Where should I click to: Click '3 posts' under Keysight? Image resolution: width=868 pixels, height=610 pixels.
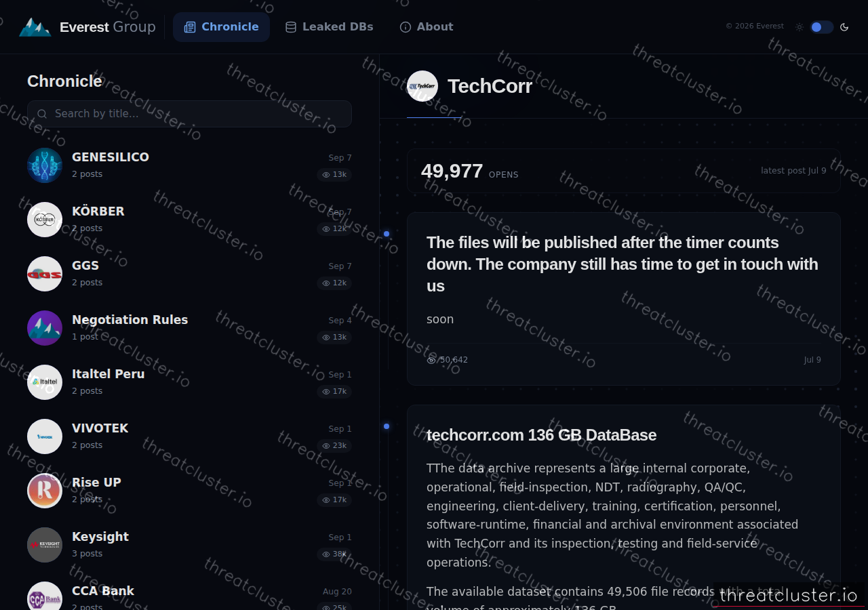87,554
